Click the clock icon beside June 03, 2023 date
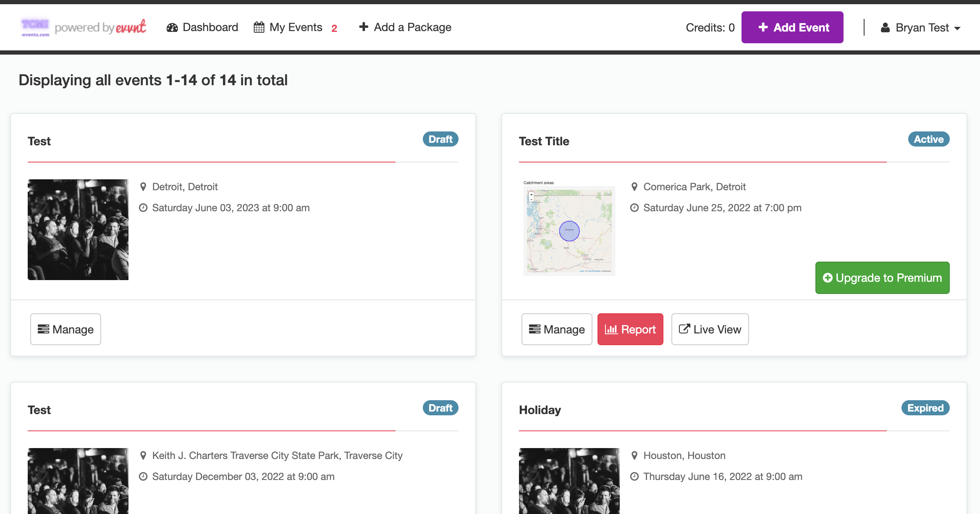The image size is (980, 514). point(143,208)
